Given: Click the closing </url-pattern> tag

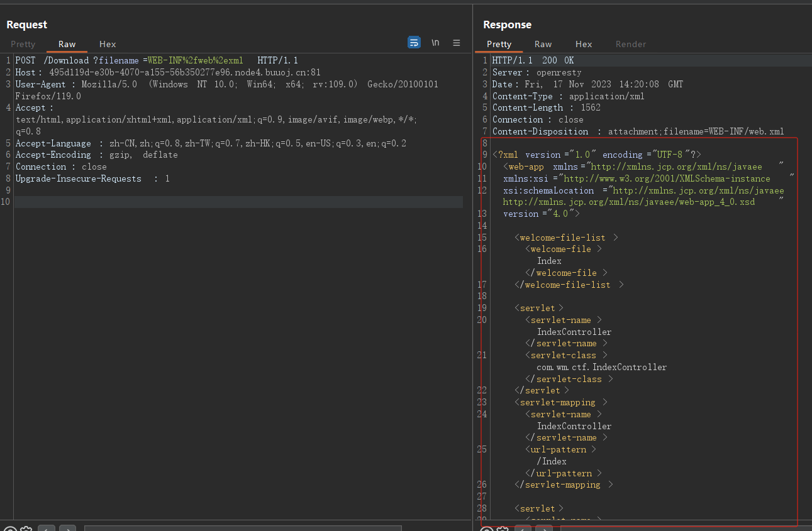Looking at the screenshot, I should pyautogui.click(x=564, y=473).
